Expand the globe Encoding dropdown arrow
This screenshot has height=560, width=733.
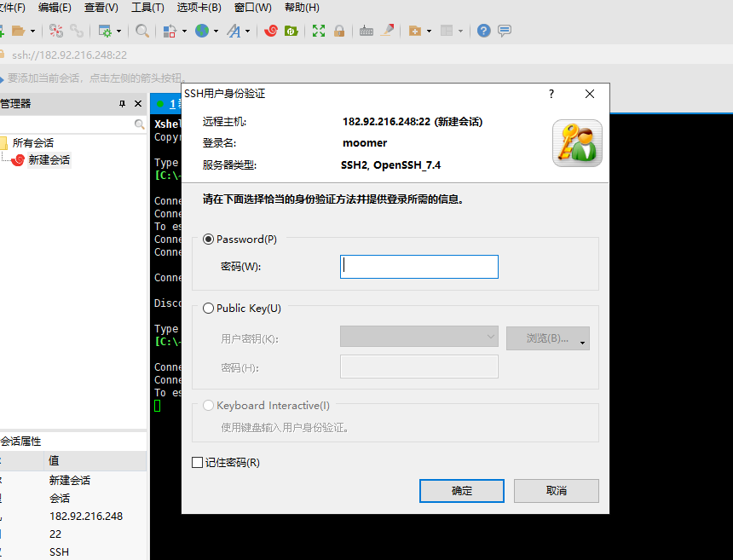pos(216,31)
